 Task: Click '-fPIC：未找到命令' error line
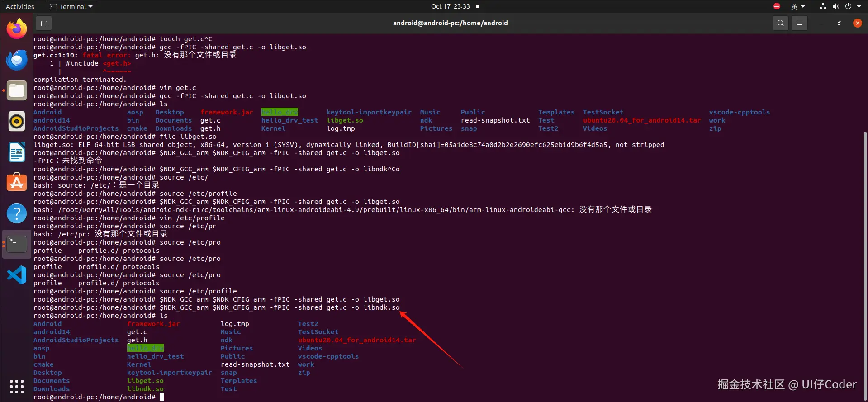tap(68, 161)
